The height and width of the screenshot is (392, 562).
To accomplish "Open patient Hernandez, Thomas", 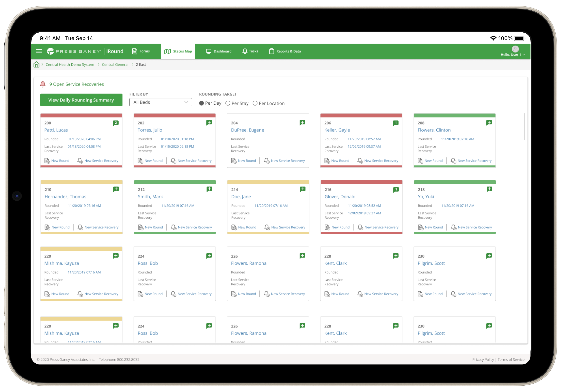I will 65,197.
